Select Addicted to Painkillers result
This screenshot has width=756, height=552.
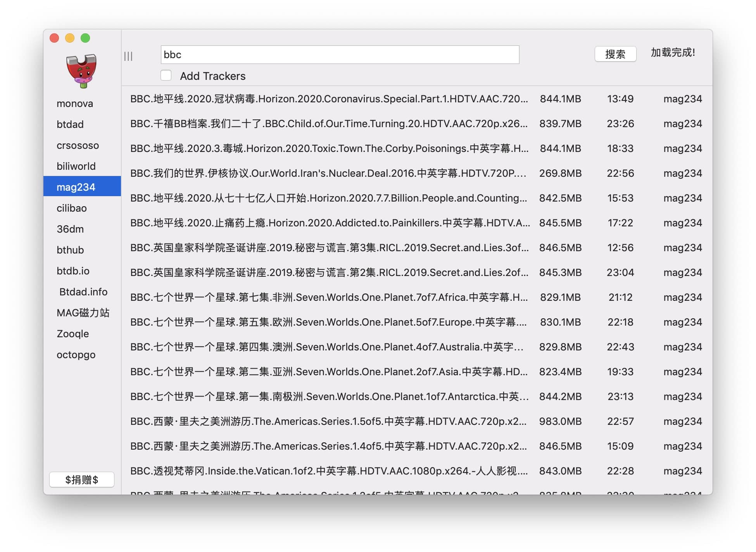click(417, 223)
